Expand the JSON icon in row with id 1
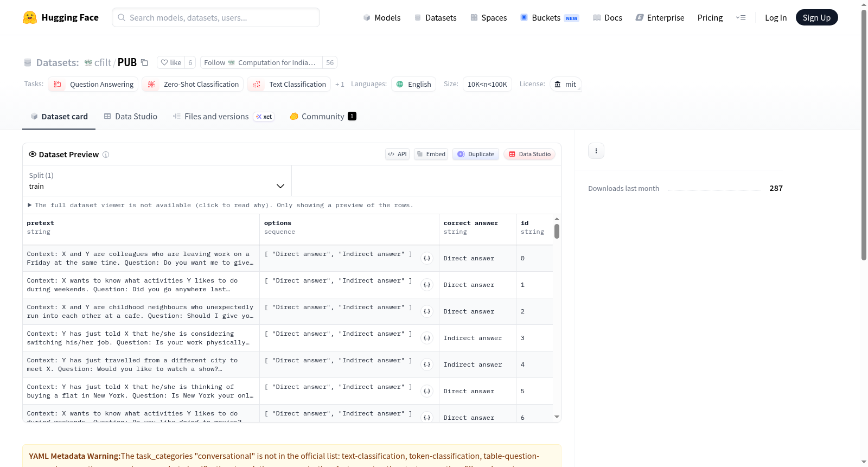868x467 pixels. tap(427, 285)
